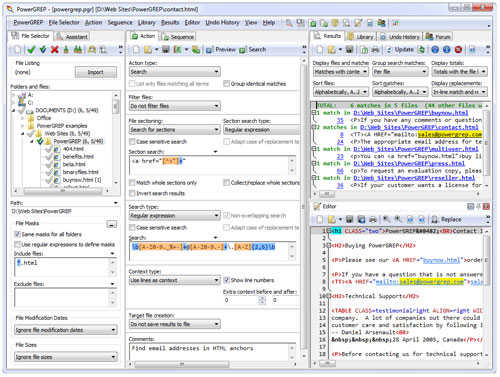
Task: Open the Help menu
Action: [x=269, y=23]
